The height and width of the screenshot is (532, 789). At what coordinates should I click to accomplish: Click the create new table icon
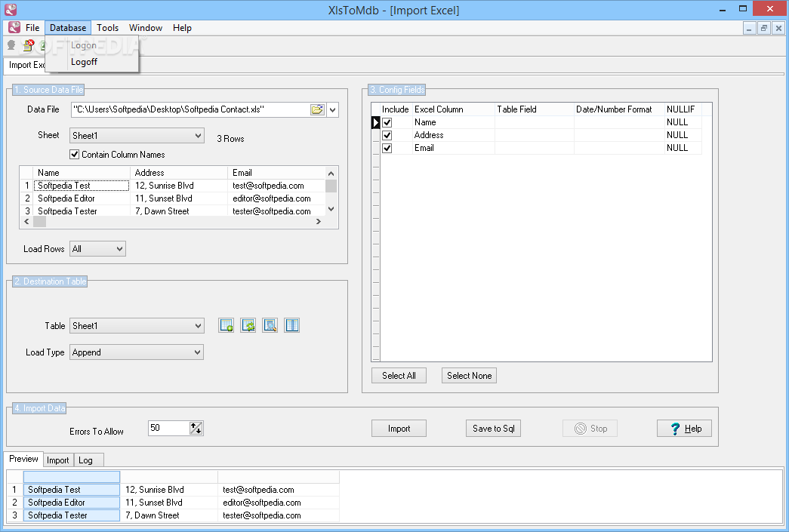click(227, 325)
